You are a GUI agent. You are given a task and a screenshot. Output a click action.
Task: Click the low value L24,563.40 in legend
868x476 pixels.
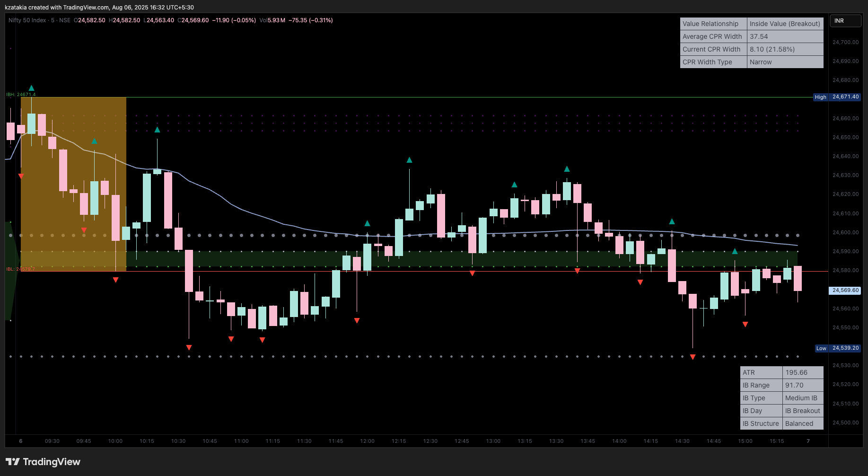click(x=158, y=20)
